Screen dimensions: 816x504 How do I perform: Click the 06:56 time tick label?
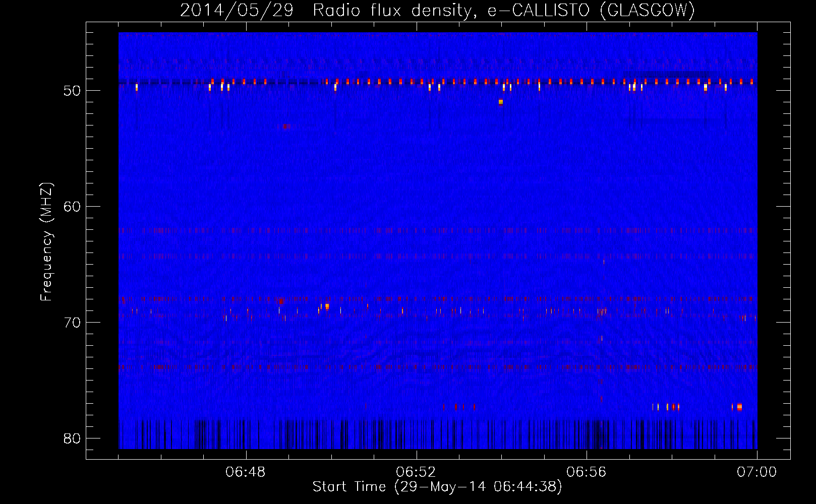pyautogui.click(x=587, y=472)
